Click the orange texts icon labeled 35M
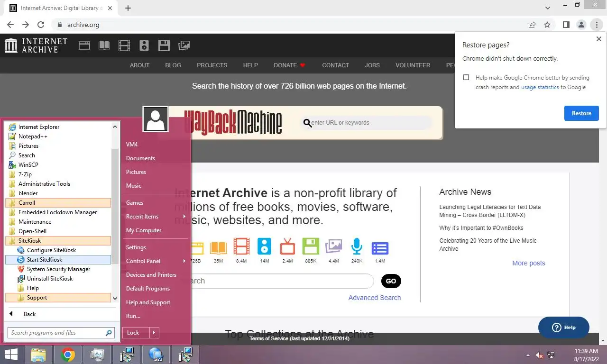 click(219, 247)
